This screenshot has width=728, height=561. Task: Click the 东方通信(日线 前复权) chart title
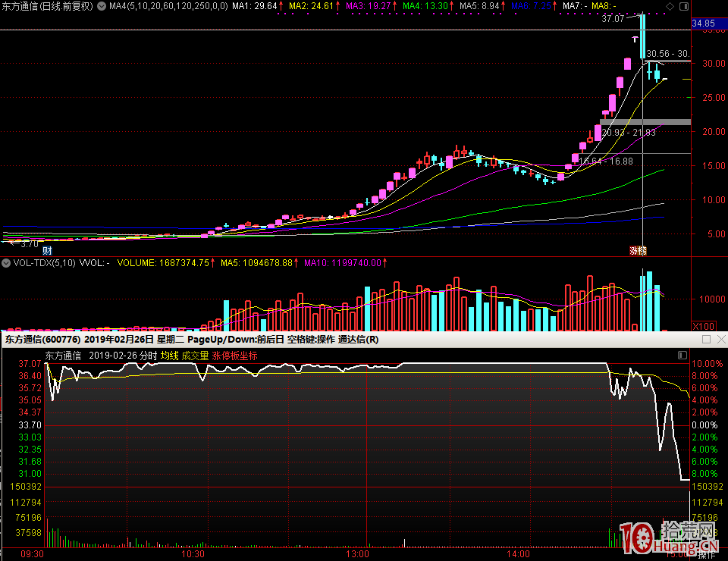tap(46, 6)
